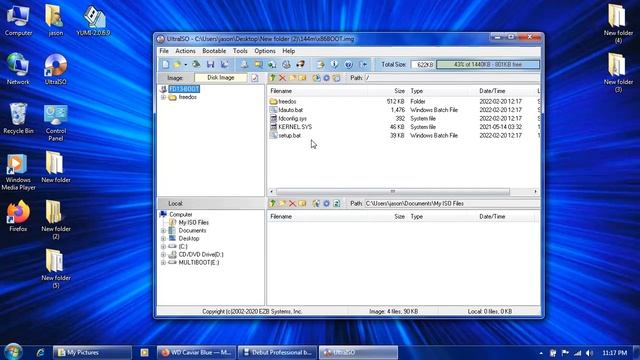Open the dropdown arrow beside the Open icon
The image size is (640, 360).
point(185,64)
